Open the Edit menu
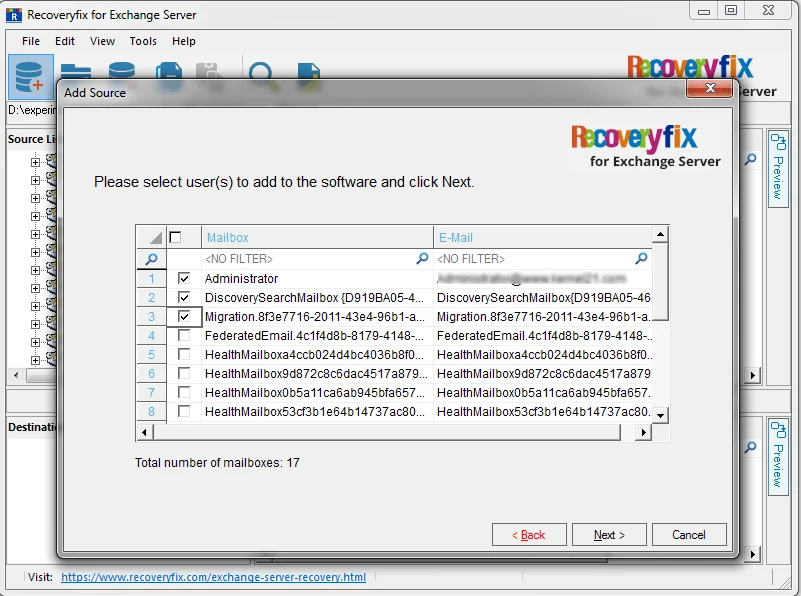The image size is (801, 596). [x=65, y=41]
